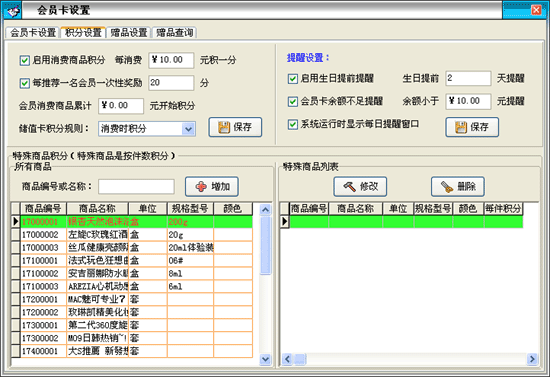Click the referral reward points field
The image size is (550, 377).
click(171, 83)
